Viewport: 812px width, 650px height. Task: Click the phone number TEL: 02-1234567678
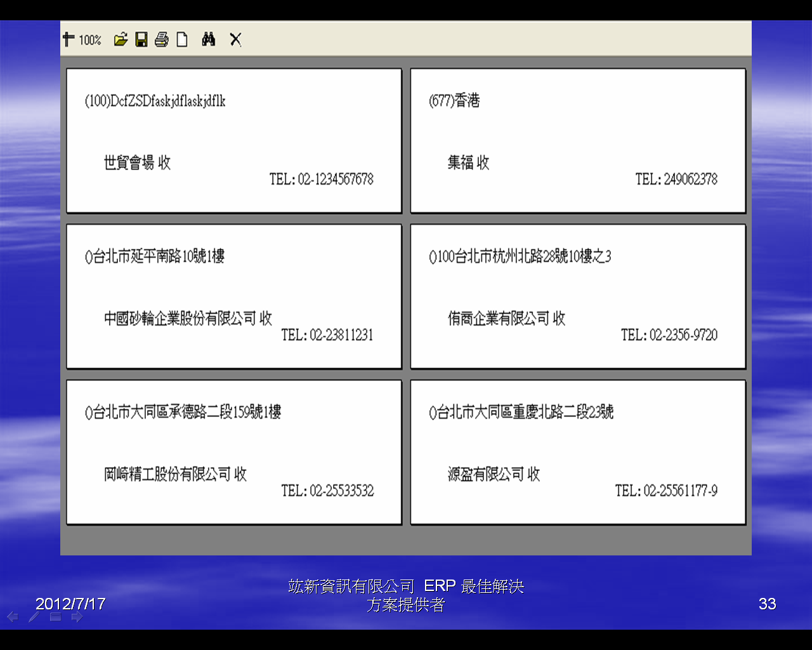[x=322, y=179]
